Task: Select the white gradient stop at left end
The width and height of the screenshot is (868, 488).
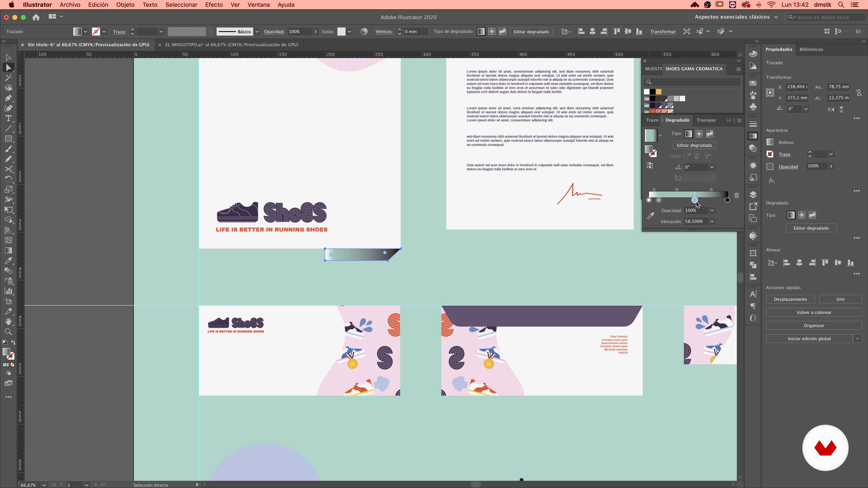Action: click(x=649, y=200)
